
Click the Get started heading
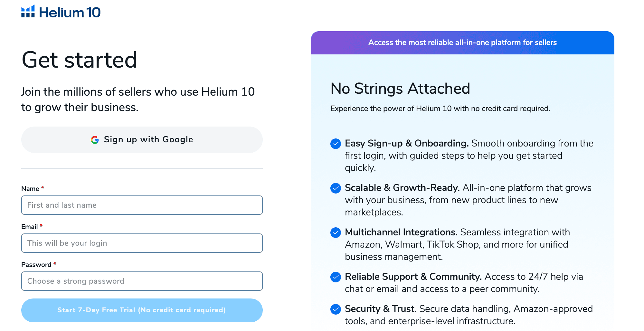pos(79,60)
